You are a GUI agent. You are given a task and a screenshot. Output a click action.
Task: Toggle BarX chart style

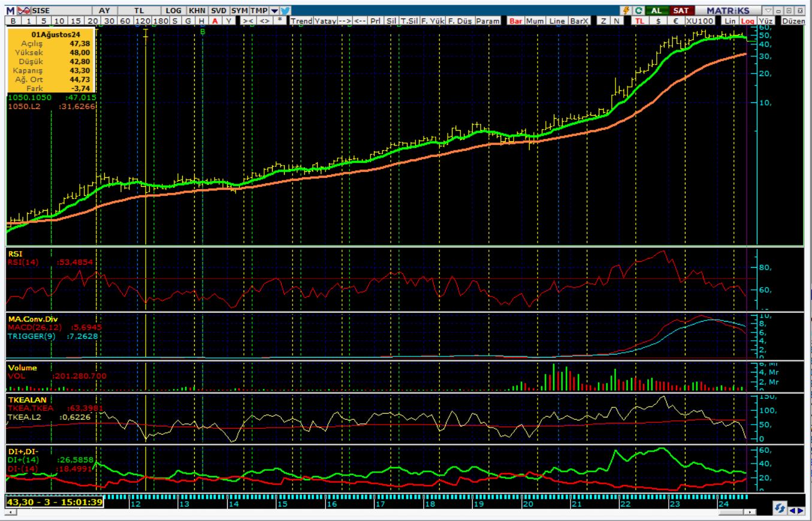pyautogui.click(x=579, y=20)
